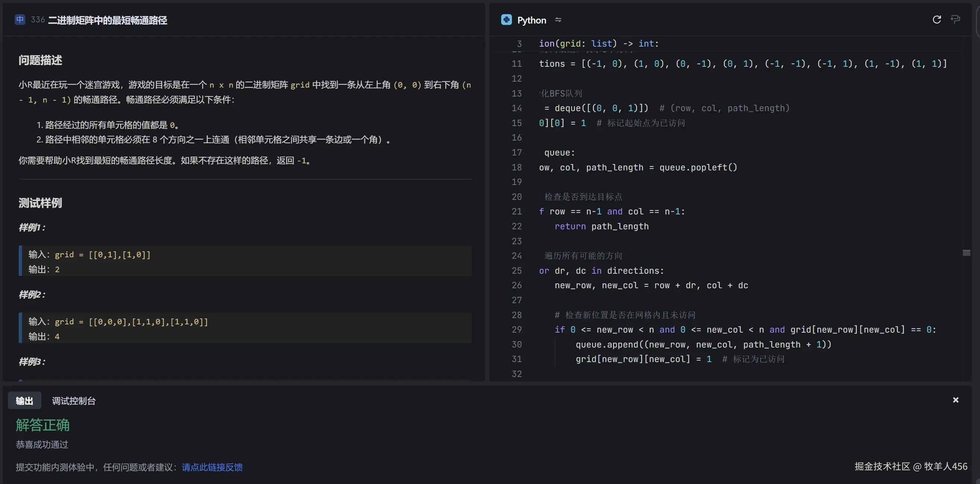This screenshot has height=484, width=980.
Task: Click the sticky header line 3 in the editor
Action: point(599,44)
